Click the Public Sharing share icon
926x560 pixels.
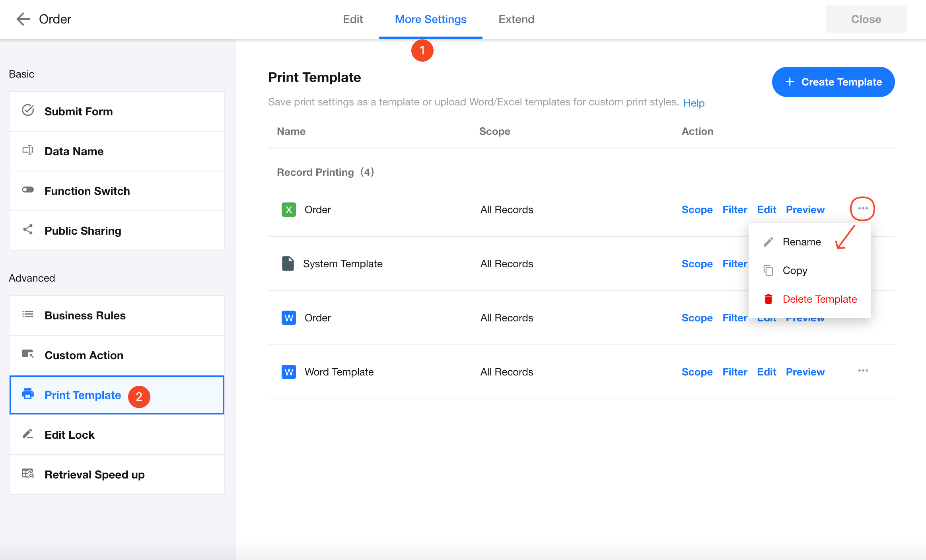point(28,229)
